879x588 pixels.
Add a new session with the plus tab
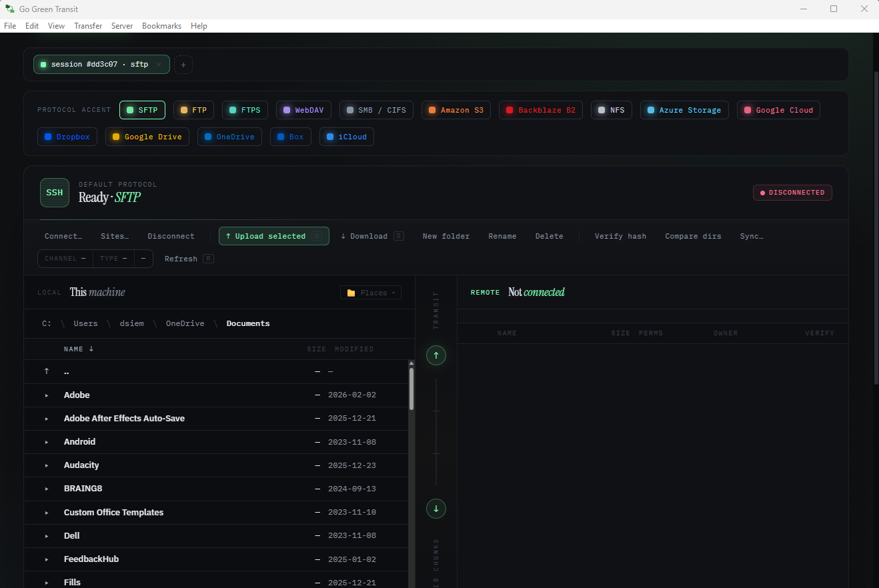click(183, 65)
